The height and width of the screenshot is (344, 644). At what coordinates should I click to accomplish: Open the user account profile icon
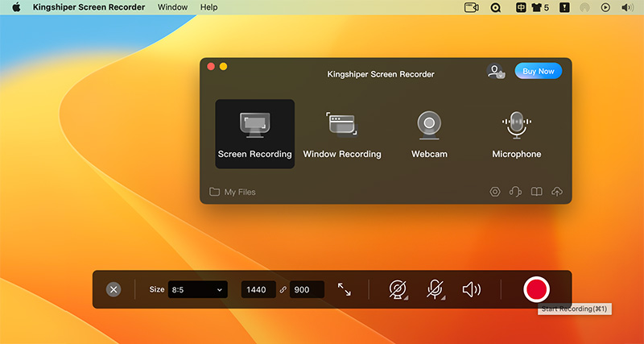click(495, 71)
